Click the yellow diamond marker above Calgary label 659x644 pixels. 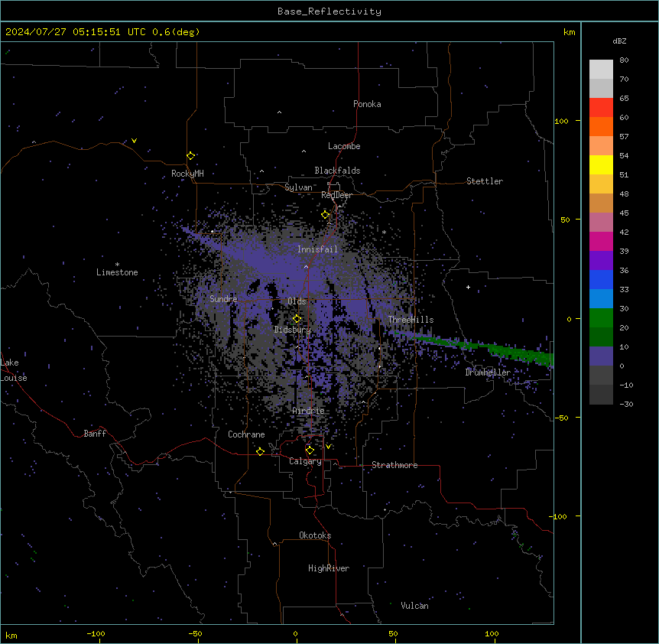point(310,450)
